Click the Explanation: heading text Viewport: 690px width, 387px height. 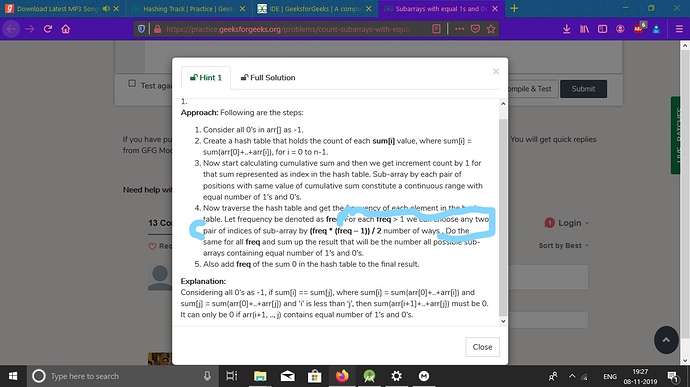pyautogui.click(x=203, y=281)
